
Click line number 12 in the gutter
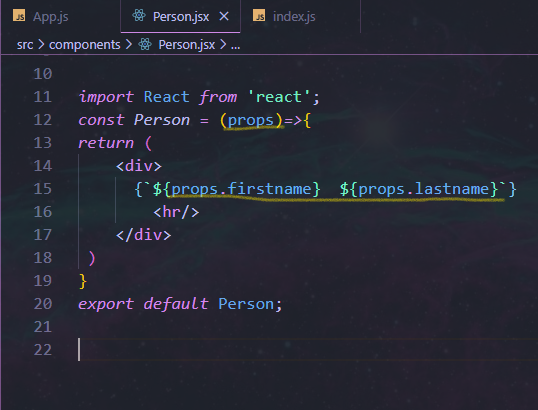(43, 120)
